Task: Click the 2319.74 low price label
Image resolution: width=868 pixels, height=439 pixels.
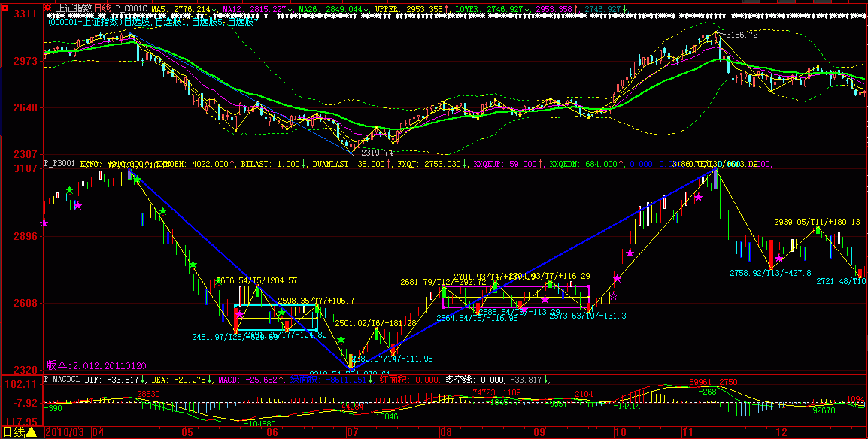Action: (376, 152)
